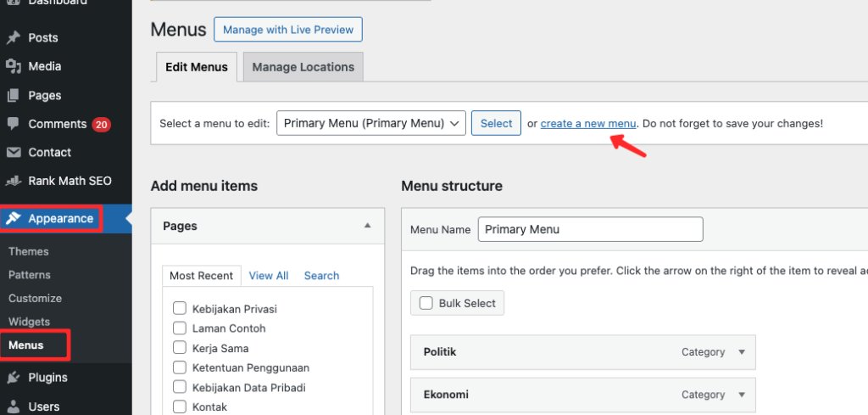Enable the Bulk Select checkbox

tap(426, 303)
